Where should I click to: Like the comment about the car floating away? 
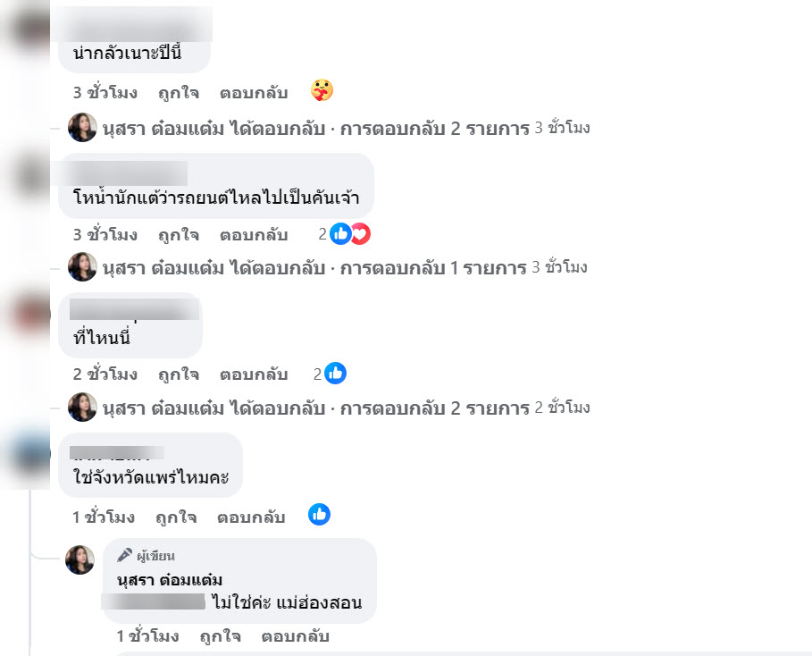(x=179, y=235)
